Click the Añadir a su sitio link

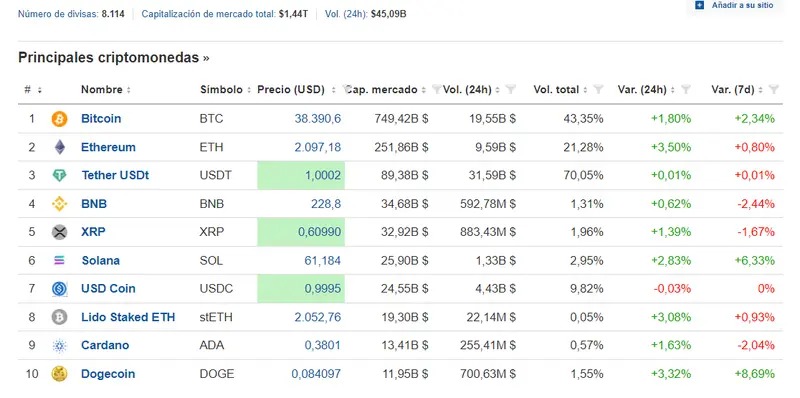pyautogui.click(x=742, y=5)
